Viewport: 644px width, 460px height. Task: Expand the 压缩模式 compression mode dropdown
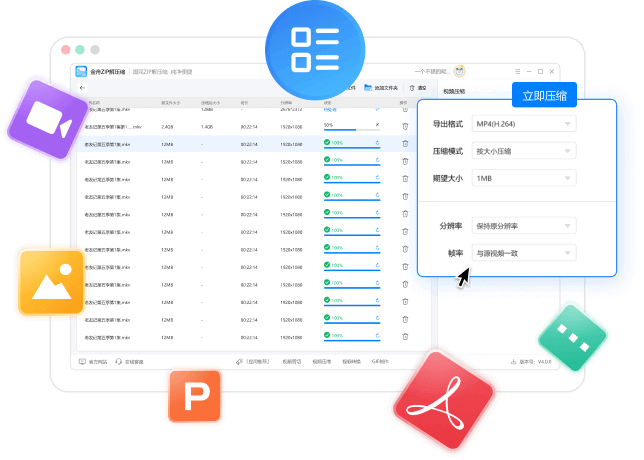pyautogui.click(x=524, y=151)
